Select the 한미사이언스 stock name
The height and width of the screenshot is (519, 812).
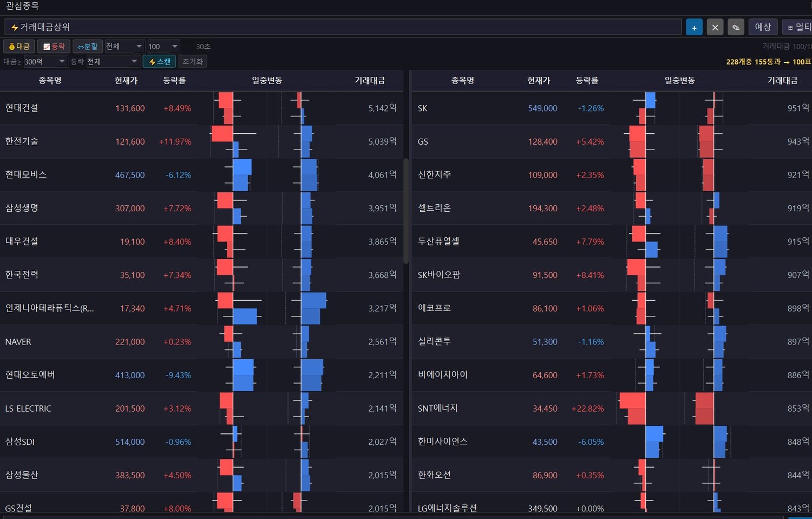(x=443, y=442)
